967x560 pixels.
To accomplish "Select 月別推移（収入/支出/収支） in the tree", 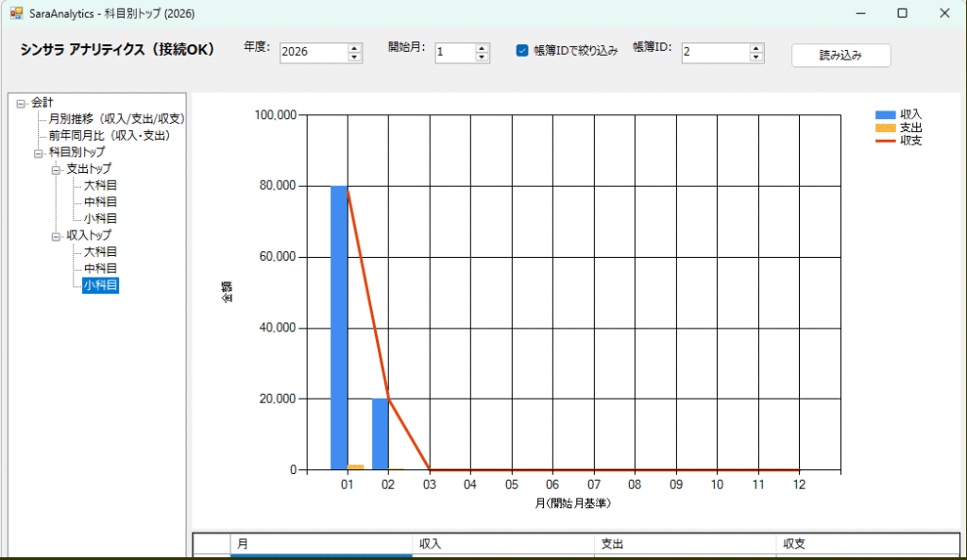I will [117, 119].
